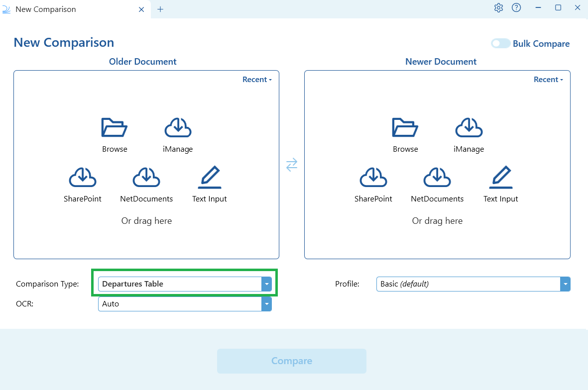Load Newer Document from SharePoint
Screen dimensions: 588x390
(x=373, y=185)
